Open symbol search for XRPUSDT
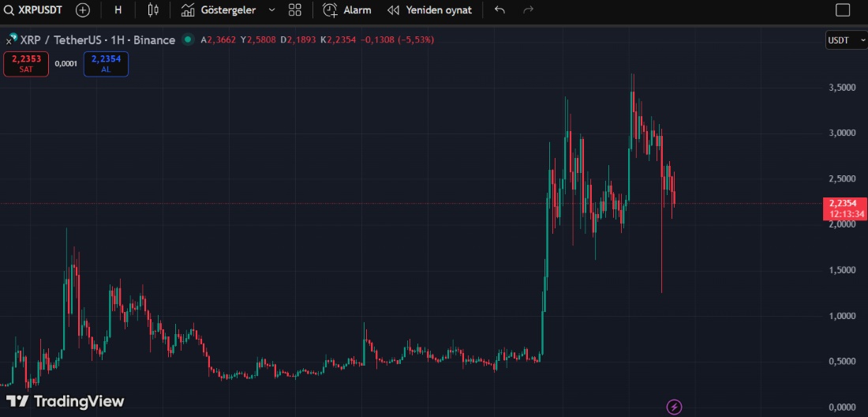Screen dimensions: 868x417 32,10
